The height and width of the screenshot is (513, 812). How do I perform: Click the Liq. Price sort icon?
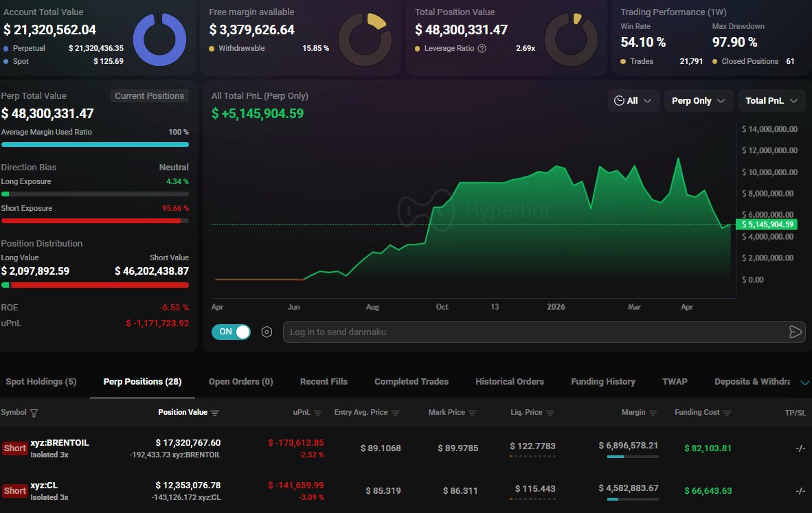click(x=550, y=413)
